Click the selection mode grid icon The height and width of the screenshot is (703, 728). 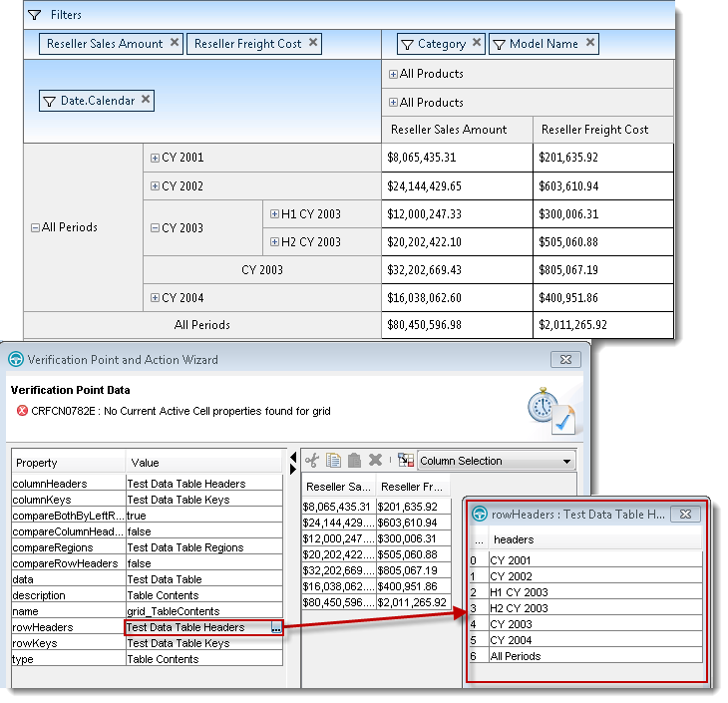coord(405,461)
